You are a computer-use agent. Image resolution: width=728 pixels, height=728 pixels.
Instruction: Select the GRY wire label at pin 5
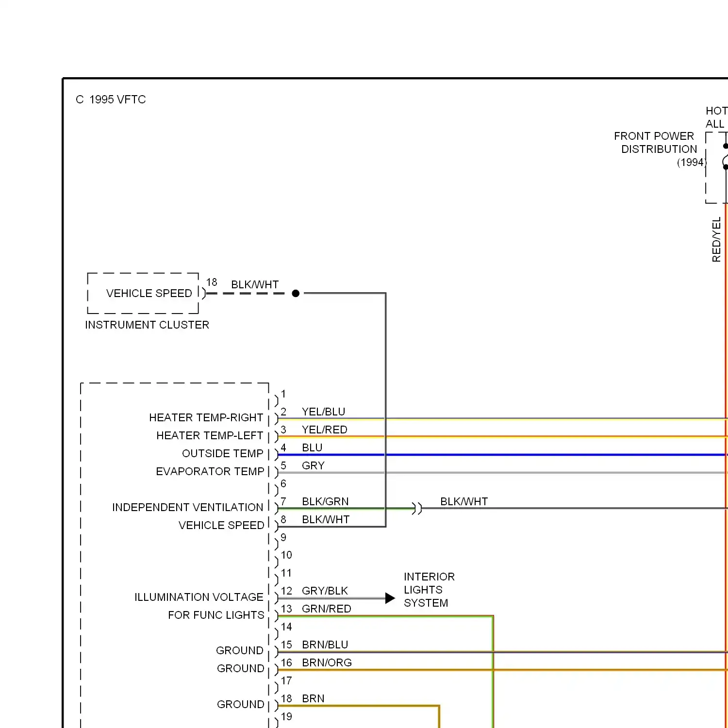coord(313,465)
